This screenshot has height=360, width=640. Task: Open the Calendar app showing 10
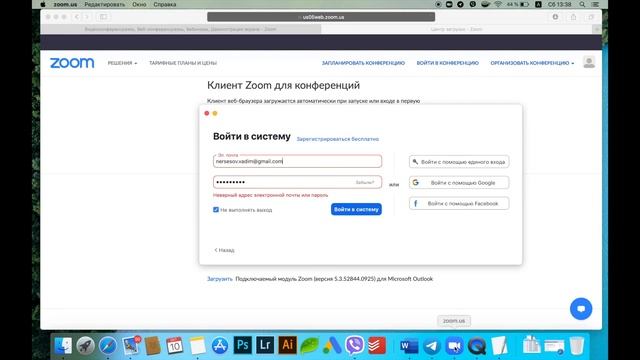coord(175,346)
